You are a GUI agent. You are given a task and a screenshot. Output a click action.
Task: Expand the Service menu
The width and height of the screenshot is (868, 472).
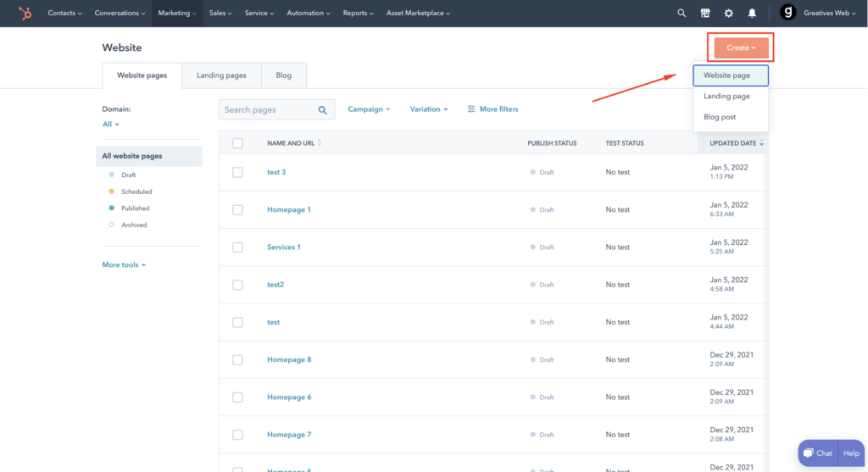coord(259,13)
